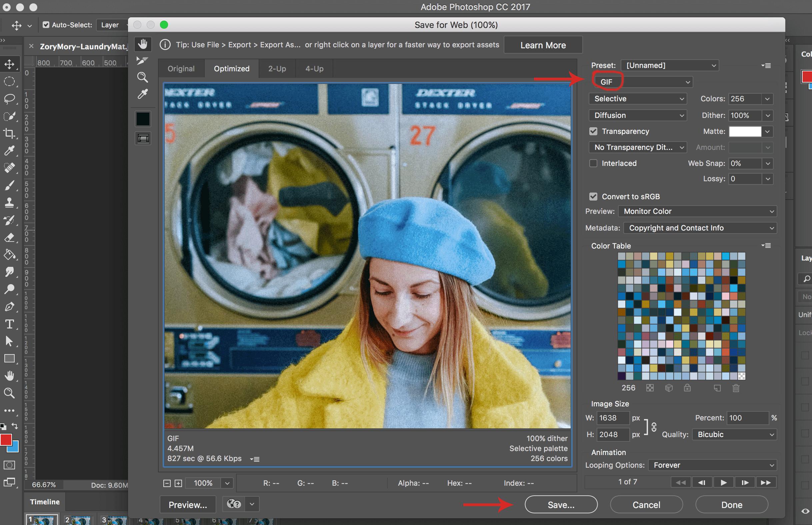Select the Dodge tool

(x=10, y=289)
